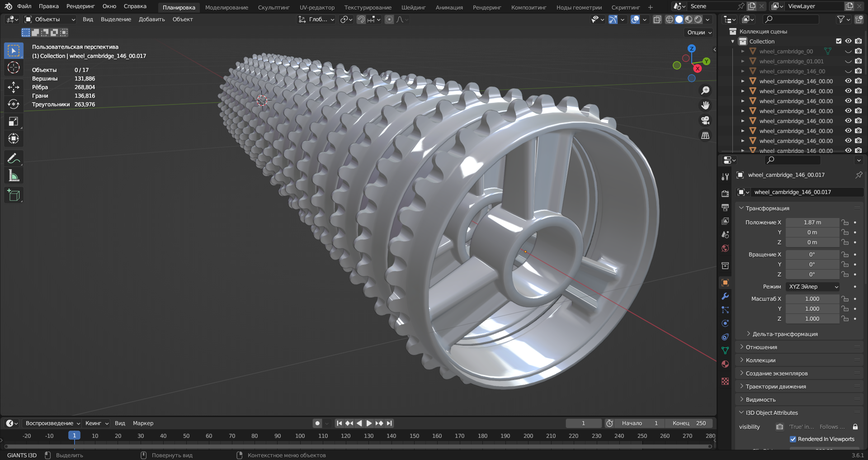This screenshot has height=460, width=868.
Task: Click the Конец end frame field
Action: (689, 423)
